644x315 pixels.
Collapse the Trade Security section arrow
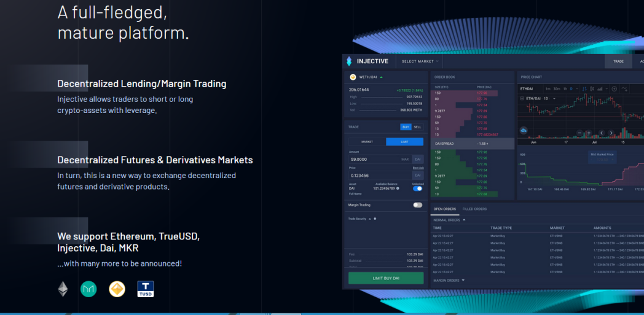(370, 219)
